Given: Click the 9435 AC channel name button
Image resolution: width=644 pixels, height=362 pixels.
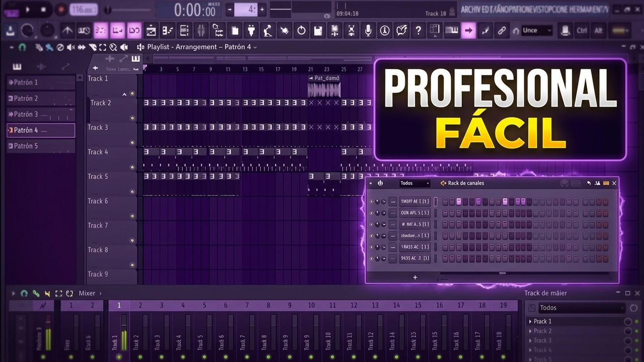Looking at the screenshot, I should (415, 258).
